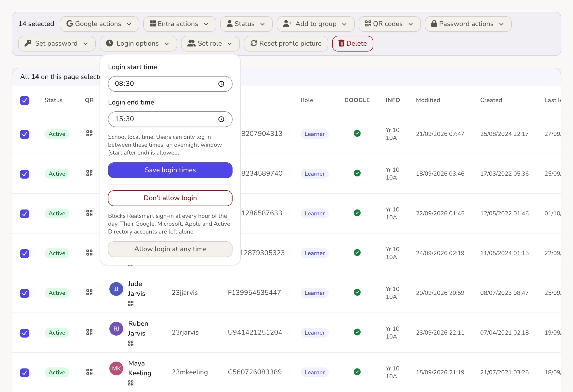The image size is (573, 392).
Task: Deselect Jude Jarvis row checkbox
Action: pos(25,293)
